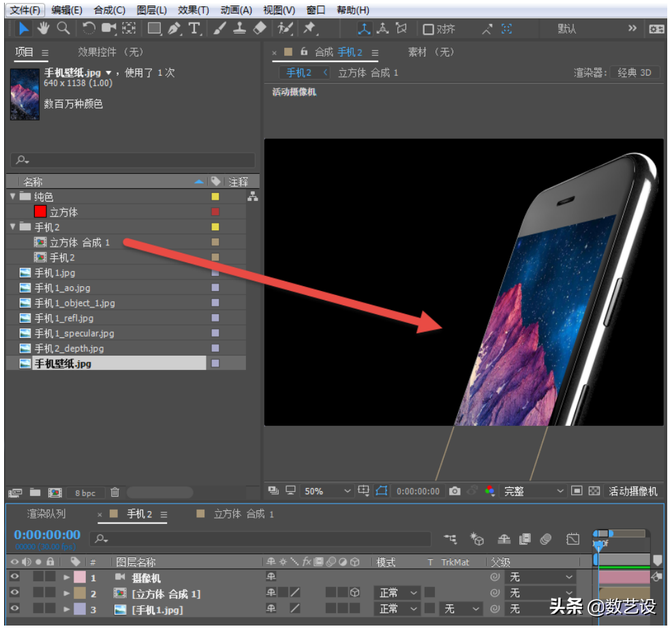Open the 完整 resolution dropdown
This screenshot has width=672, height=631.
coord(533,491)
